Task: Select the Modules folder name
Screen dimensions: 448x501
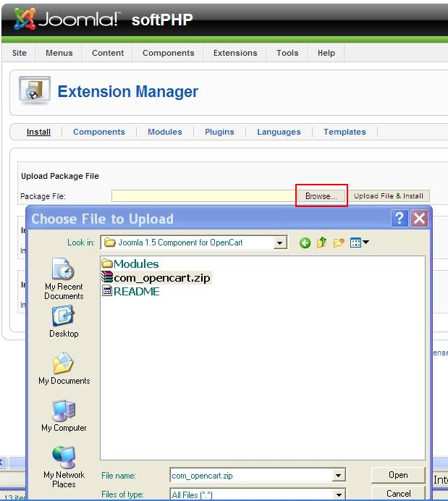Action: coord(136,264)
